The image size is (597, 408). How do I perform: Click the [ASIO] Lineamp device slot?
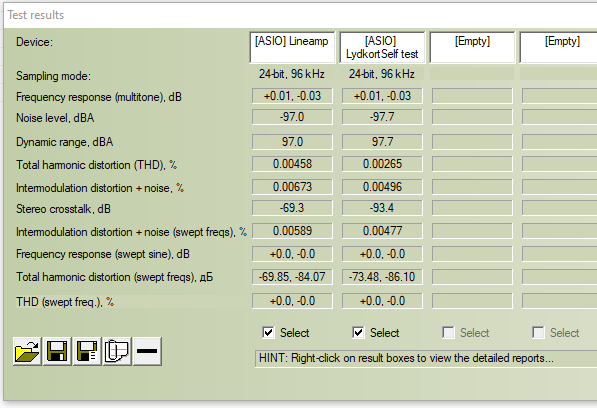tap(292, 47)
